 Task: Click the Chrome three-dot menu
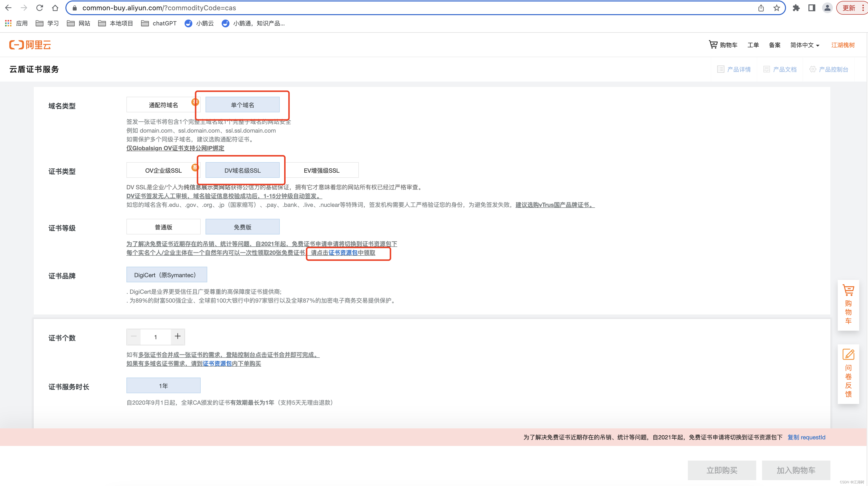pos(863,8)
